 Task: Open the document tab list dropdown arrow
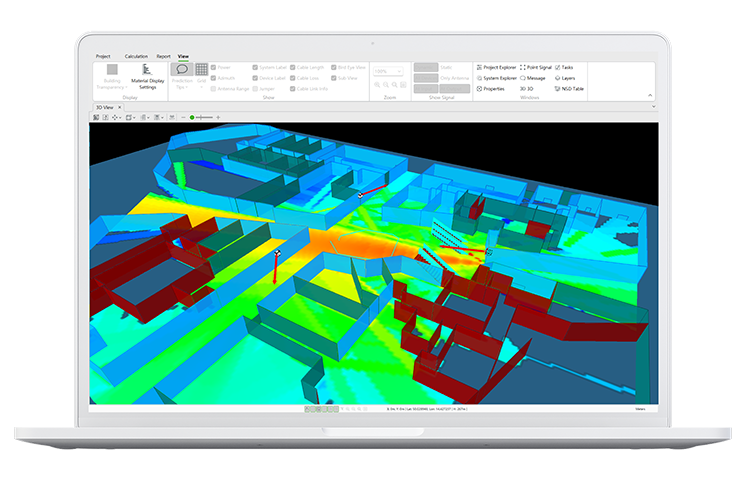pyautogui.click(x=653, y=107)
